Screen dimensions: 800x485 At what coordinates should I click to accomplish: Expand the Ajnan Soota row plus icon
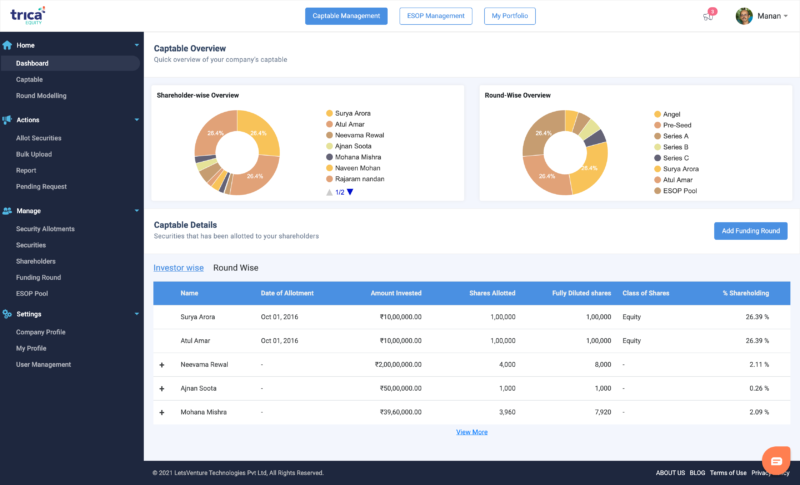click(x=162, y=389)
